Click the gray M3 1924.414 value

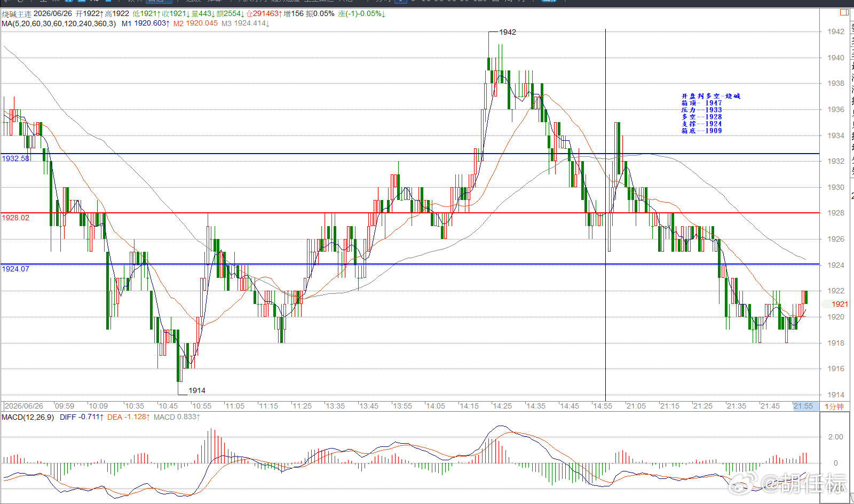[246, 23]
